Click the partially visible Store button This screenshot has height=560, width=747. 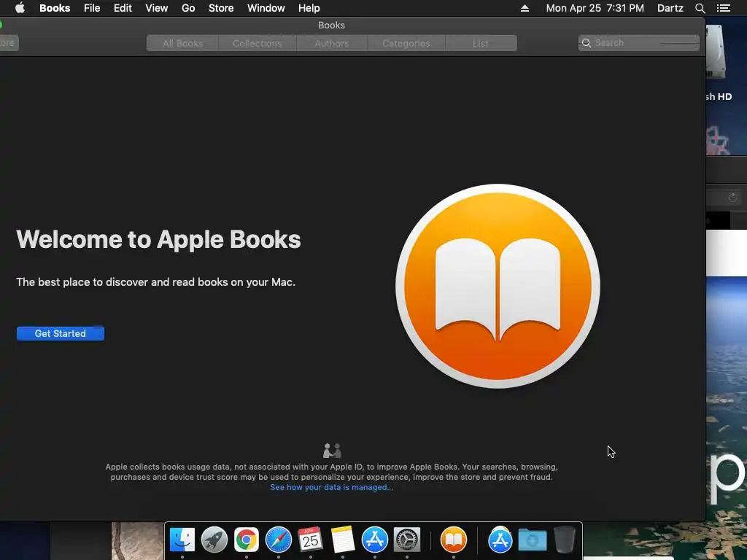coord(9,43)
